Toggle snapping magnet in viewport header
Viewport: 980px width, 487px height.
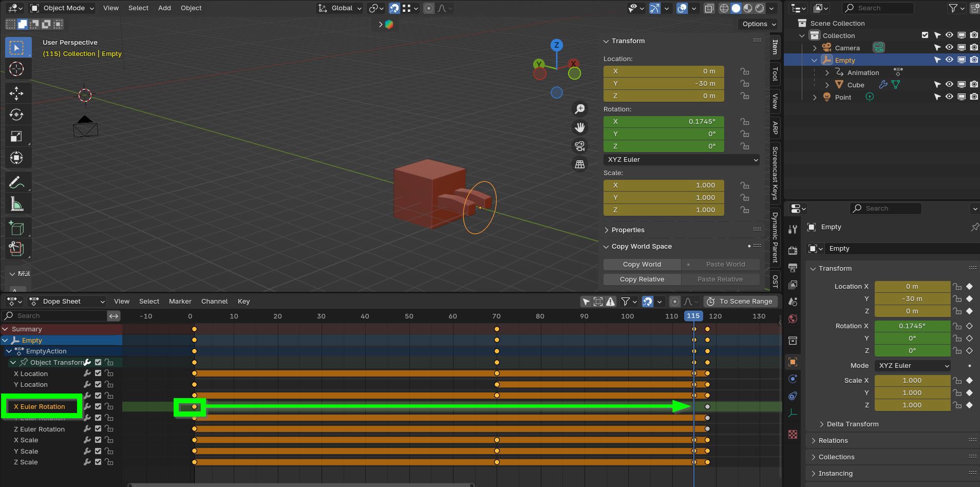point(394,8)
